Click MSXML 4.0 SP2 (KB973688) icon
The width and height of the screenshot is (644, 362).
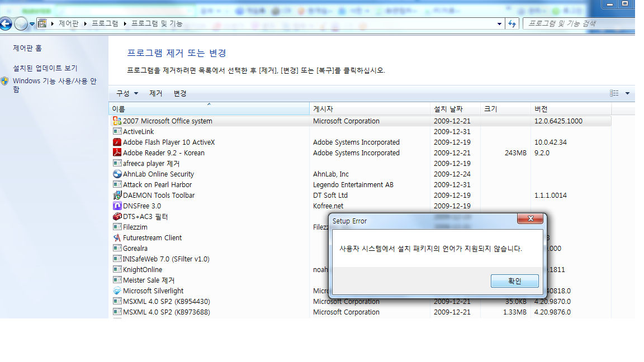117,312
